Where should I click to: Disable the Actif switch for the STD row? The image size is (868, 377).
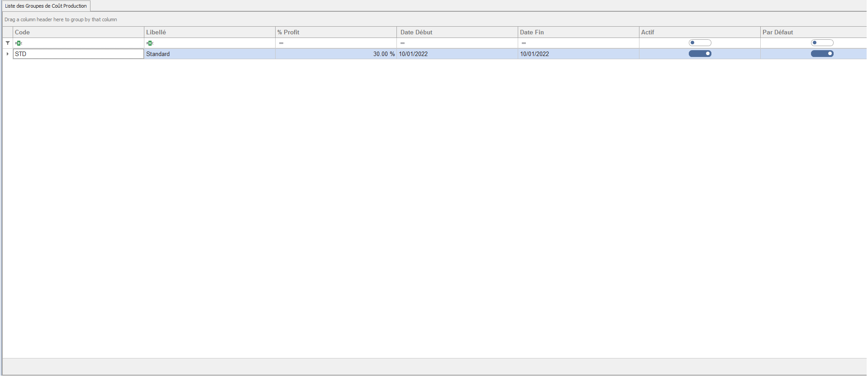pyautogui.click(x=700, y=54)
